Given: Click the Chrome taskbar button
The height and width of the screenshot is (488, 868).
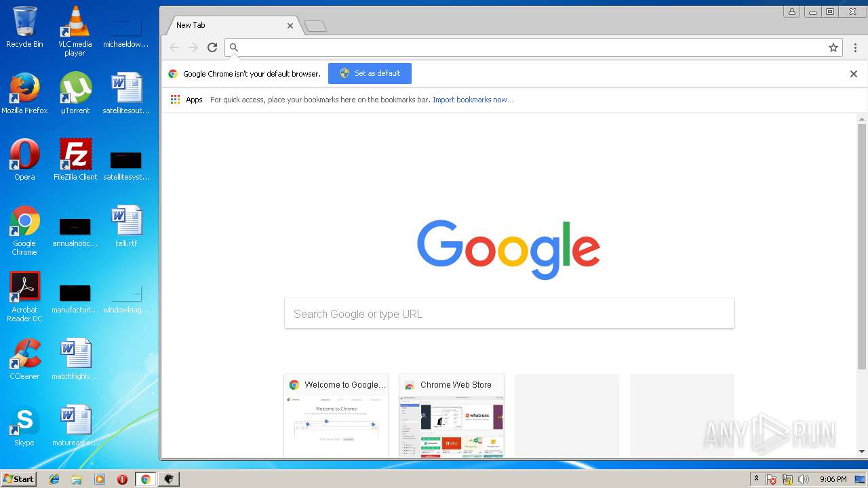Looking at the screenshot, I should coord(145,479).
